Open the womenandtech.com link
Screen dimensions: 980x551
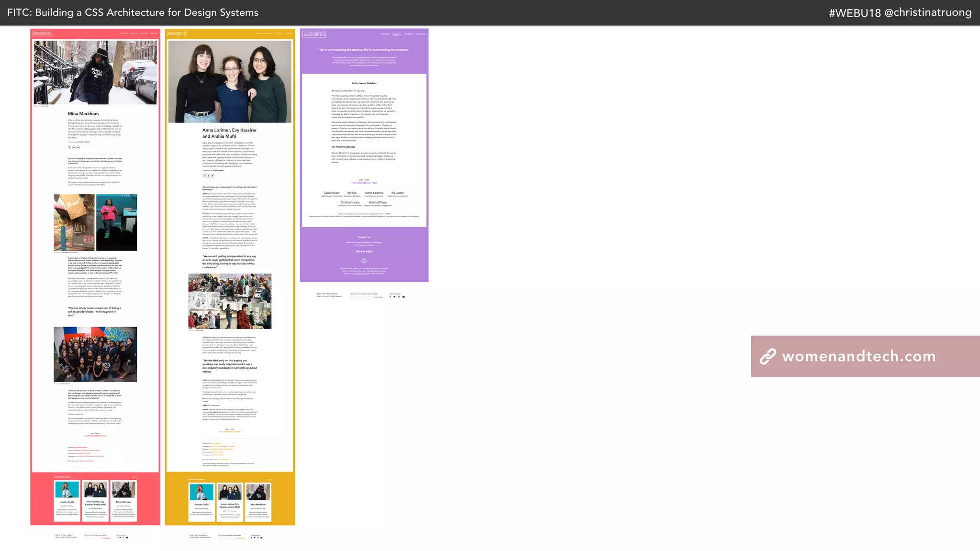pos(858,356)
